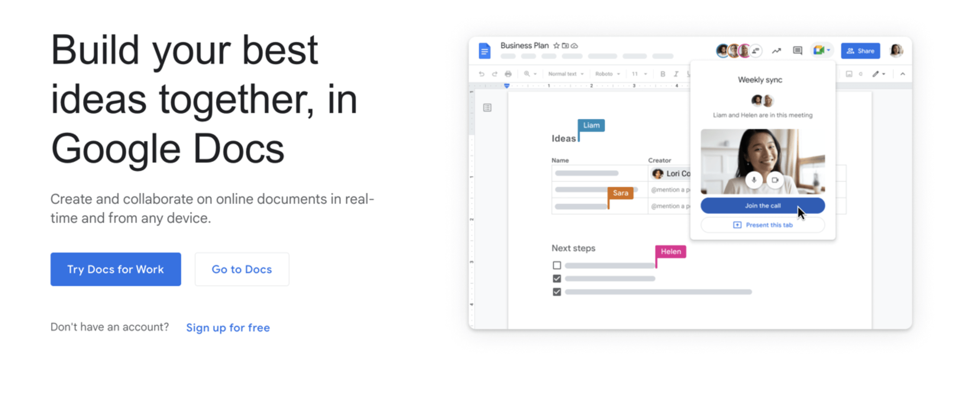Click the extra collaborators chat avatar icon
The height and width of the screenshot is (393, 980).
(x=756, y=51)
